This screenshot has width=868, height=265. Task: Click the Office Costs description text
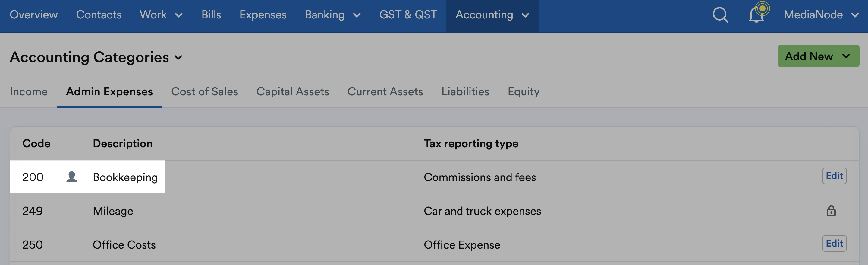124,244
